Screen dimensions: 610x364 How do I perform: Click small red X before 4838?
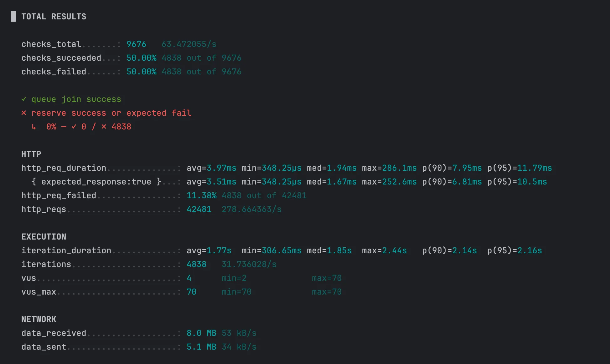pyautogui.click(x=104, y=127)
